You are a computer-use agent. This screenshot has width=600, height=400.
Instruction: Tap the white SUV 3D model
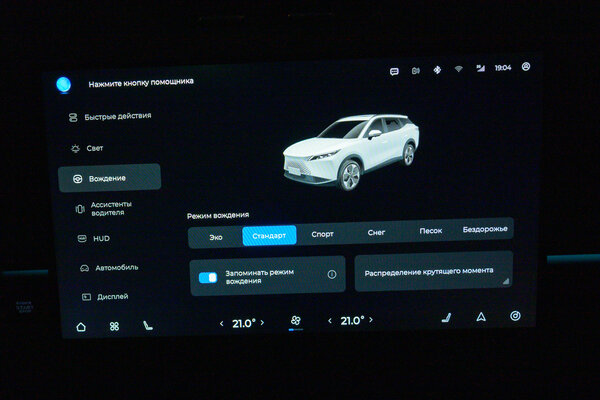[351, 152]
